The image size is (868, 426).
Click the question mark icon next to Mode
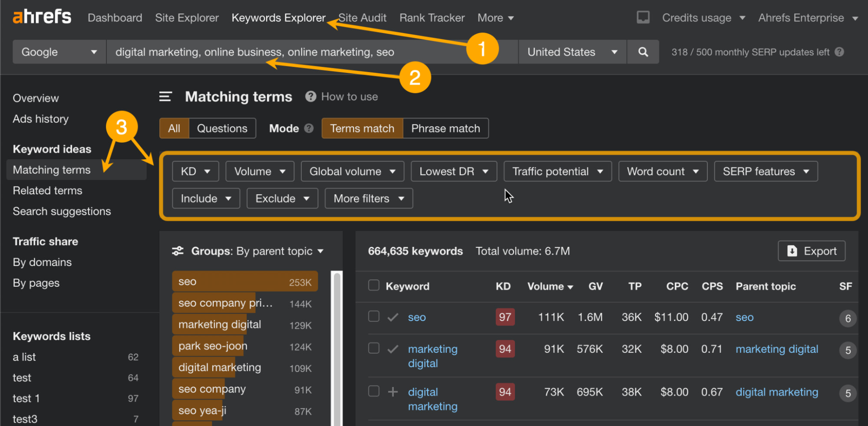coord(309,128)
